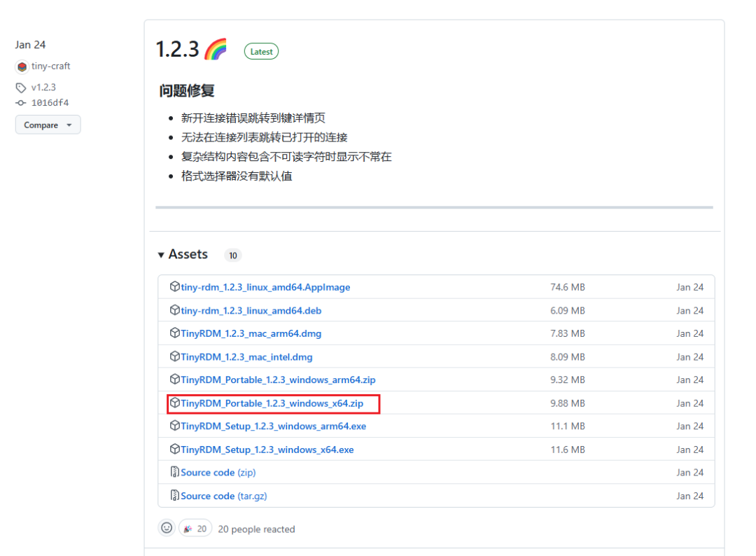Open the Compare dropdown
756x556 pixels.
[48, 125]
